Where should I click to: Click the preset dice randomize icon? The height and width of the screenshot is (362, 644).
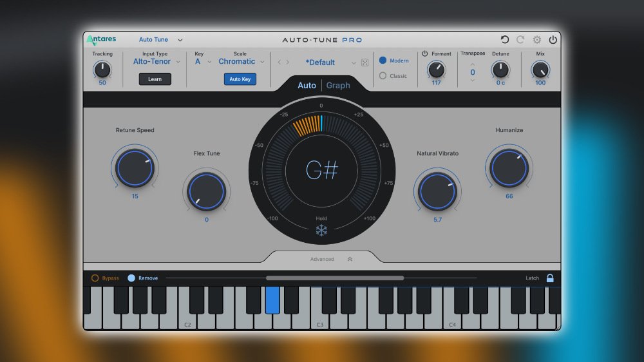365,62
